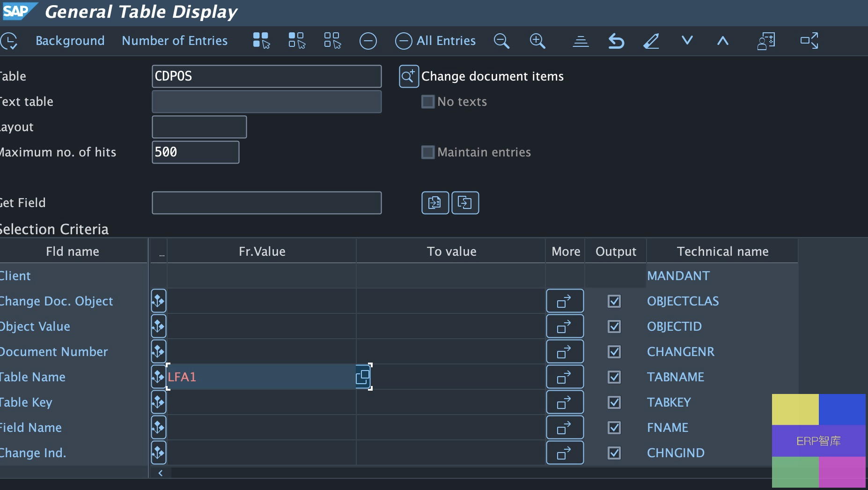Open selection options for Change Ind.

159,453
